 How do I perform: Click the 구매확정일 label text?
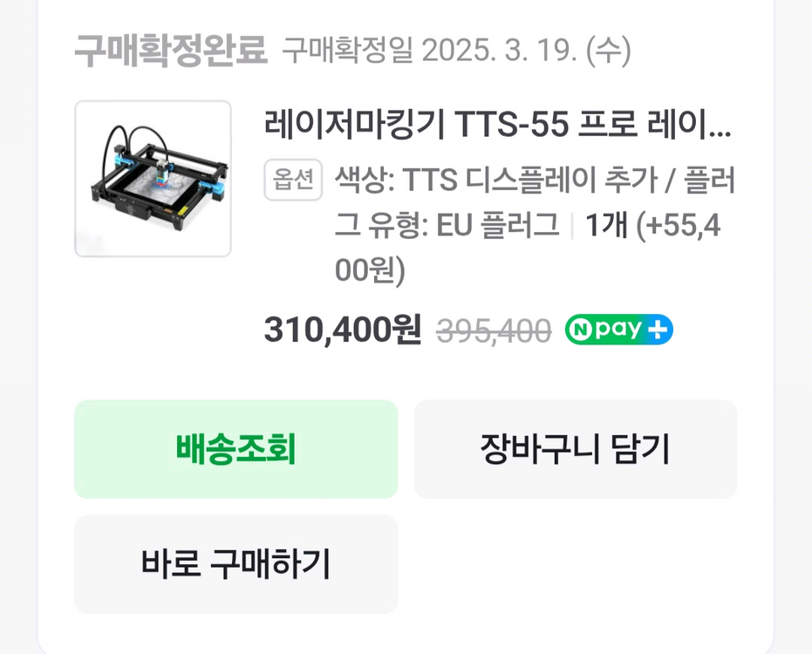pyautogui.click(x=347, y=51)
